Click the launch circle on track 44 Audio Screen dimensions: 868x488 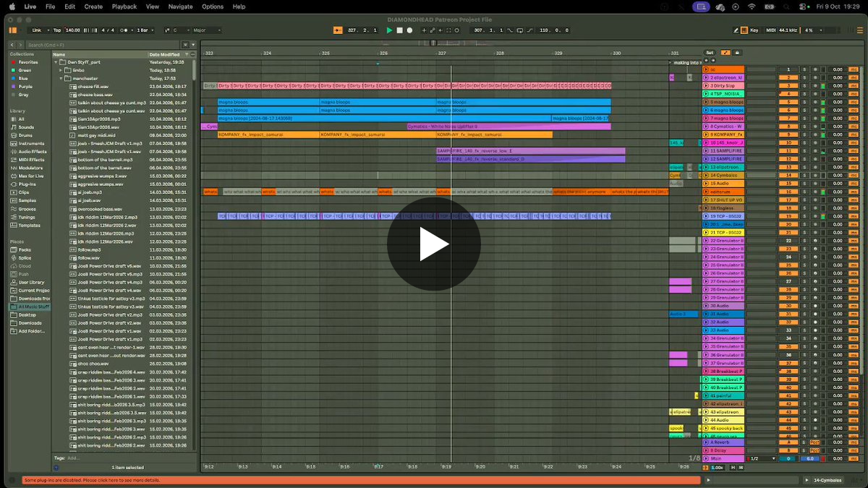click(x=706, y=420)
